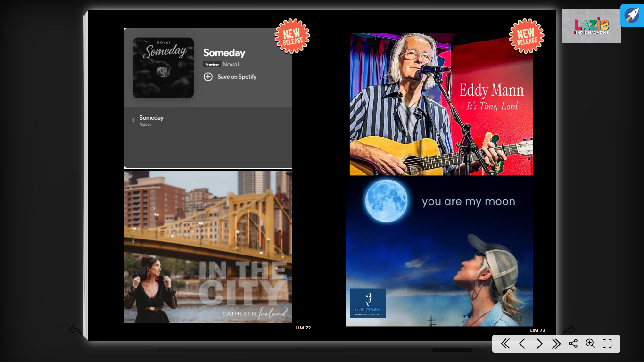Open Eddy Mann It's Time, Lord image
The width and height of the screenshot is (644, 362).
pyautogui.click(x=441, y=104)
